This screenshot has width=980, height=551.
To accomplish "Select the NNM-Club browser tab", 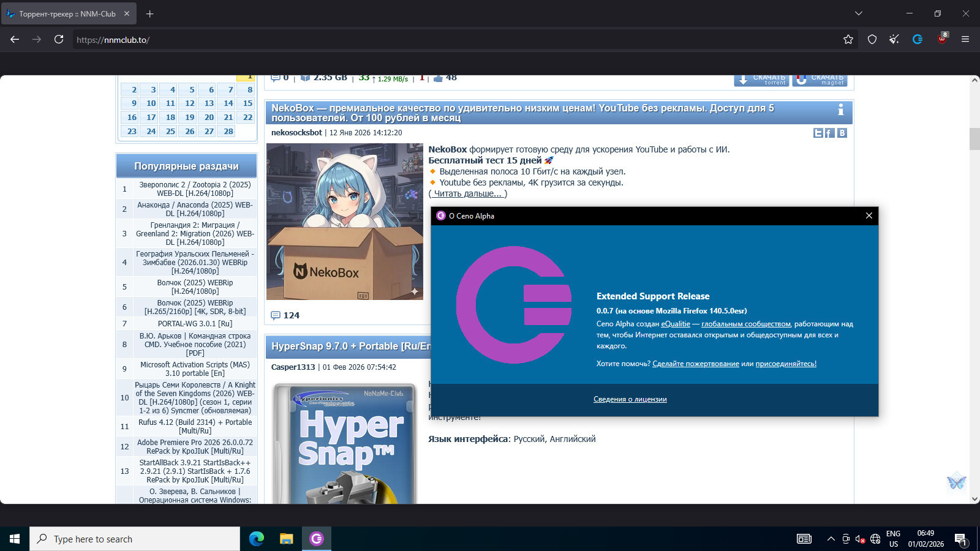I will pyautogui.click(x=67, y=13).
